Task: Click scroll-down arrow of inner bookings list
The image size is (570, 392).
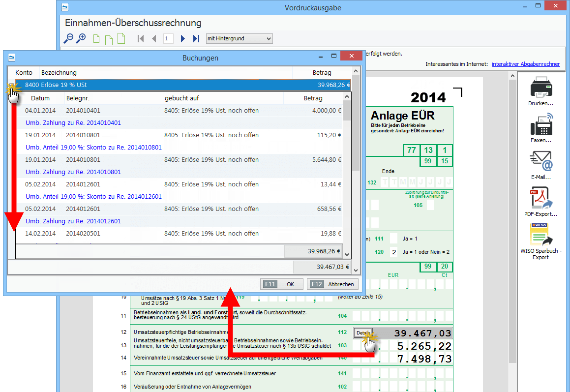Action: 347,255
